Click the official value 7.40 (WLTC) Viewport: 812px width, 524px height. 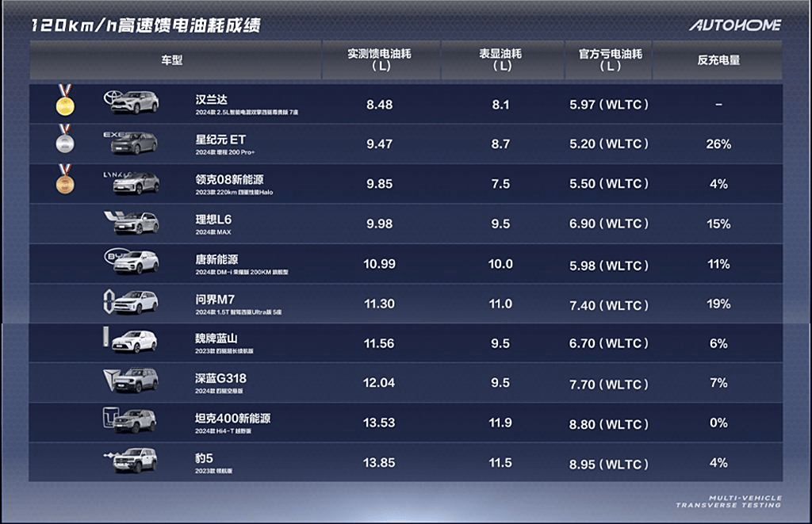[x=609, y=305]
